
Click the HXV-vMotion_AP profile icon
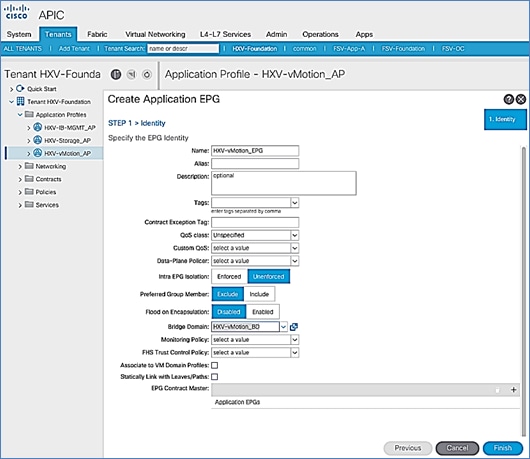(x=38, y=153)
